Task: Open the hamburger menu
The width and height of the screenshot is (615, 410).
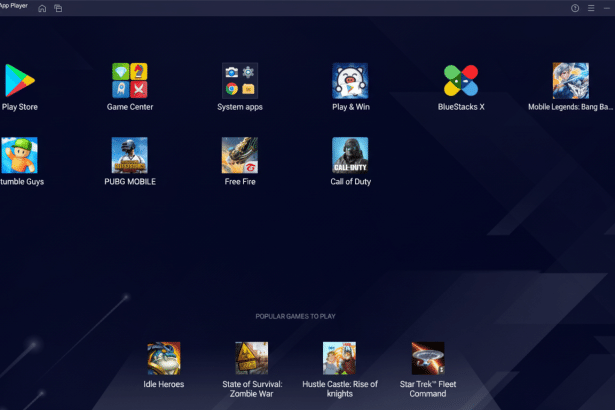Action: 591,8
